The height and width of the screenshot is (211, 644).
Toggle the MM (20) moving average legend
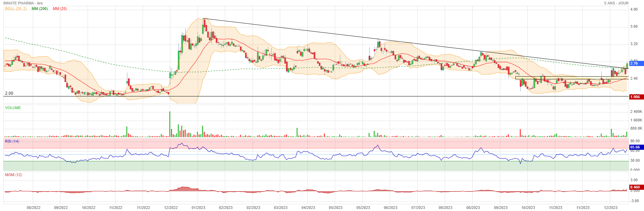(x=60, y=9)
